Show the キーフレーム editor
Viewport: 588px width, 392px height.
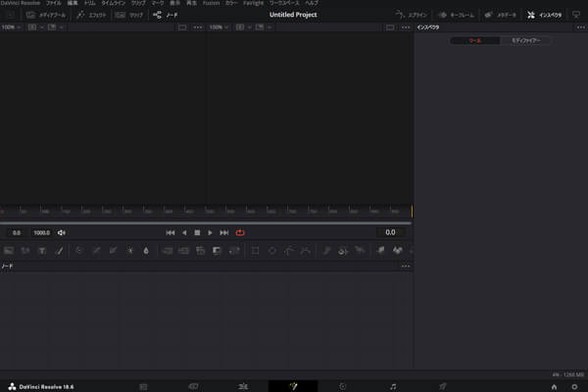tap(456, 16)
